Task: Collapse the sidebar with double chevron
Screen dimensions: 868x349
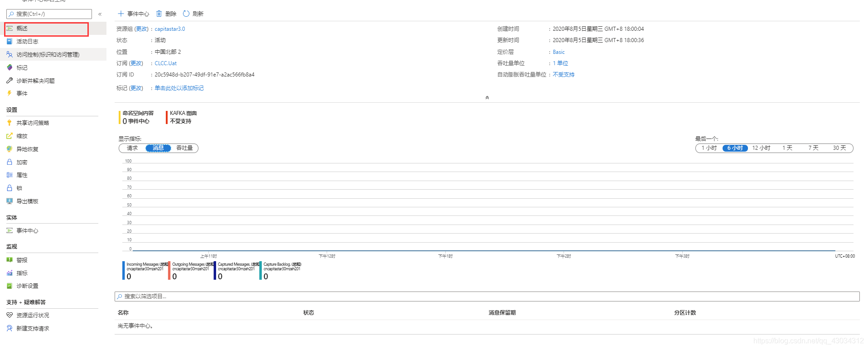Action: pos(100,14)
